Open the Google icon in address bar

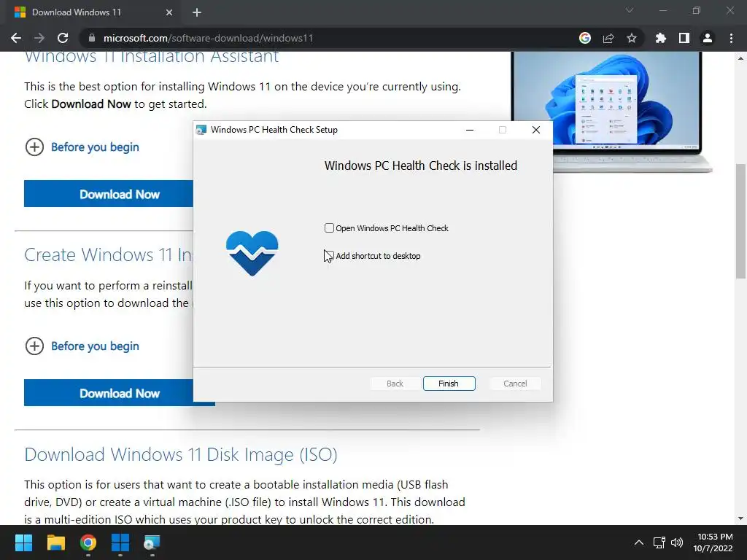pyautogui.click(x=584, y=38)
